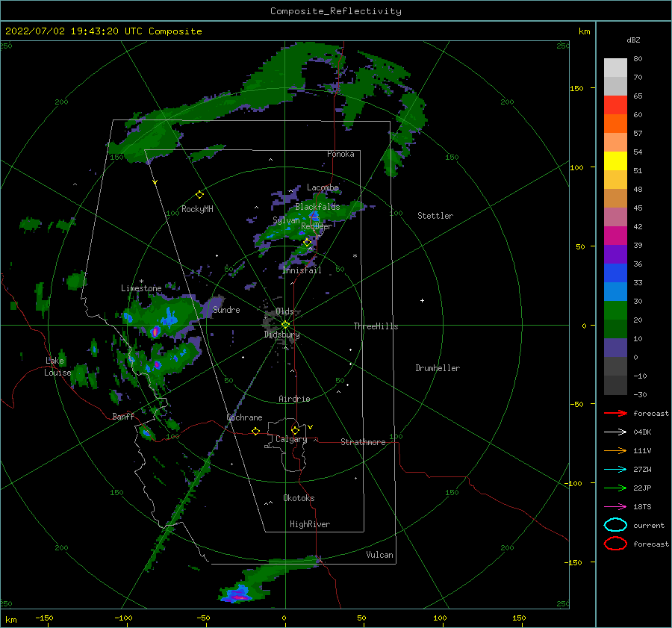Click the cyan 27ZW arrow in legend
This screenshot has height=628, width=672.
615,470
